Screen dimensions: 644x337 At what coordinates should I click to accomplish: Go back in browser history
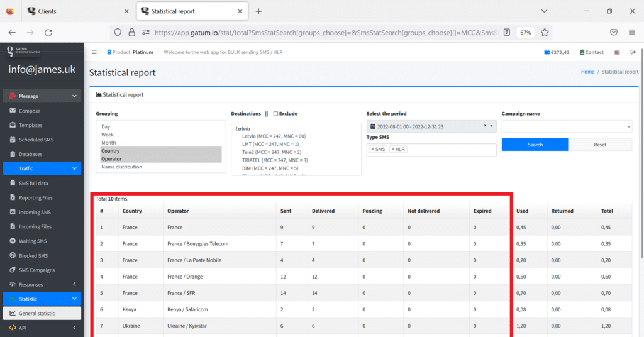tap(12, 33)
